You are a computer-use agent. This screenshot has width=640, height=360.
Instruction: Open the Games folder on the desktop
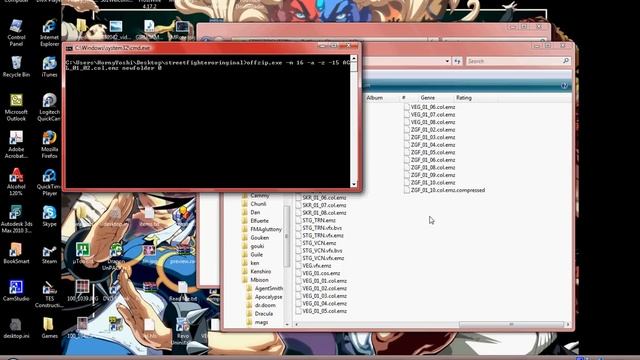[49, 329]
